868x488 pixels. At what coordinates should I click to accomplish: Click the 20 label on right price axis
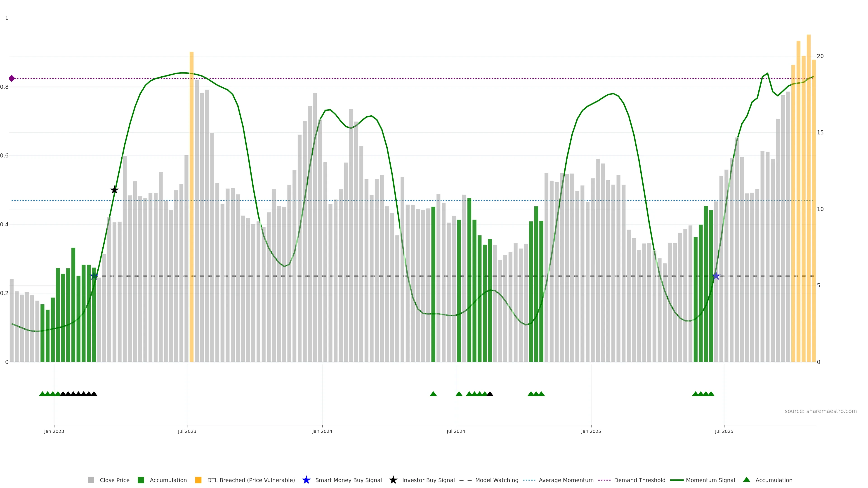coord(820,56)
